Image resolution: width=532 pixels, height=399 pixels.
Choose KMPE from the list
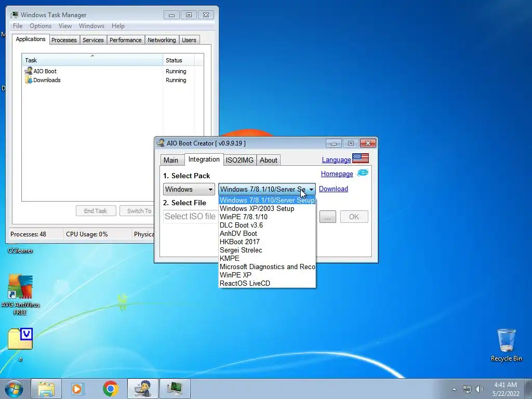coord(267,258)
